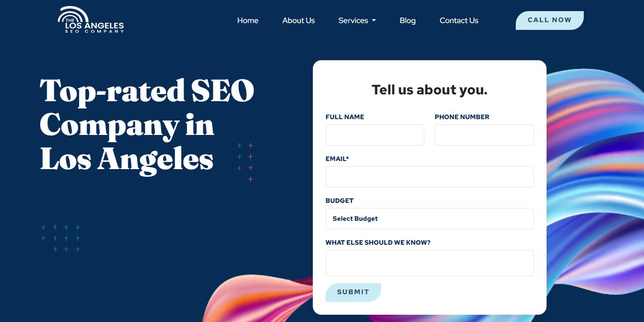The width and height of the screenshot is (644, 322).
Task: Click into the Email input field
Action: point(429,177)
